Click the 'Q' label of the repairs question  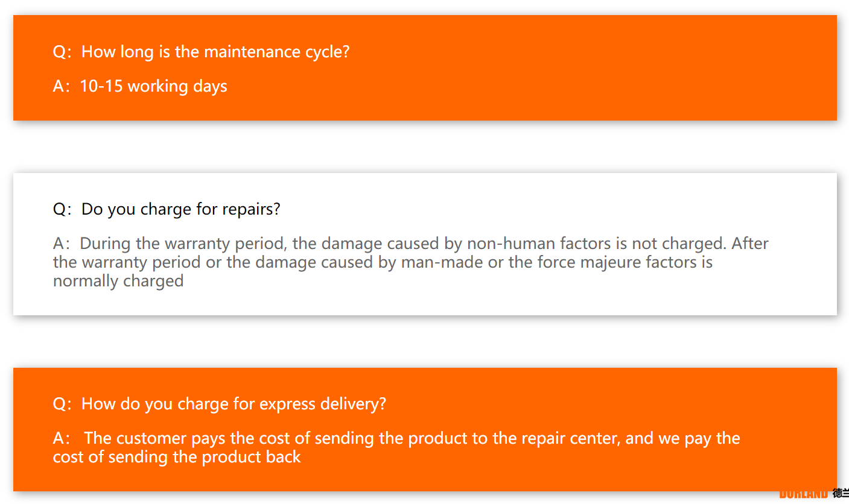pyautogui.click(x=60, y=210)
